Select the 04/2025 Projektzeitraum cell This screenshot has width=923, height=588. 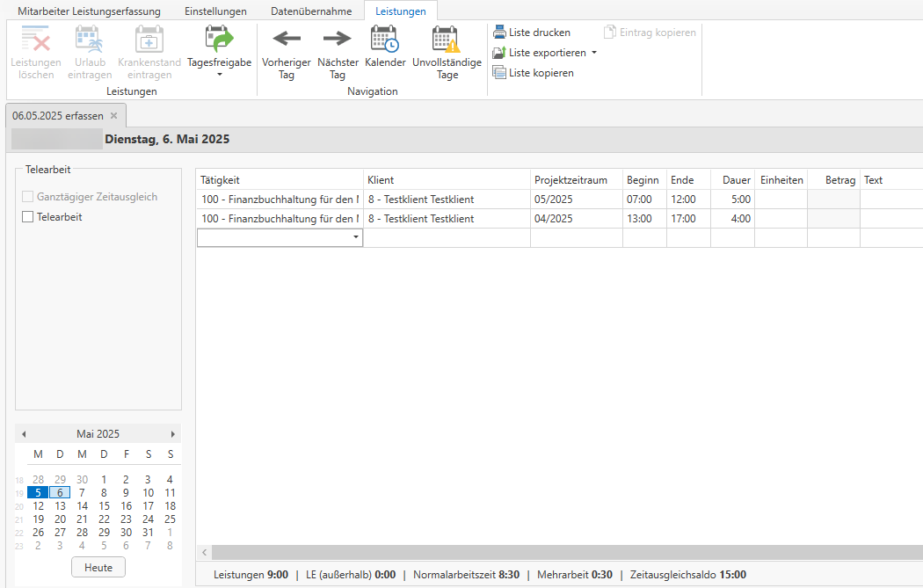[576, 219]
